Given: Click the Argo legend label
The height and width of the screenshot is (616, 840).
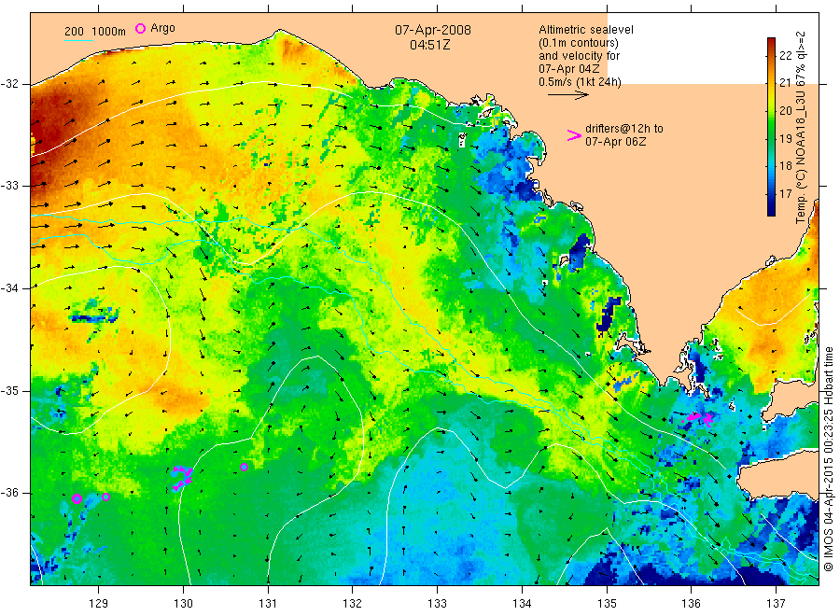Looking at the screenshot, I should click(x=162, y=28).
